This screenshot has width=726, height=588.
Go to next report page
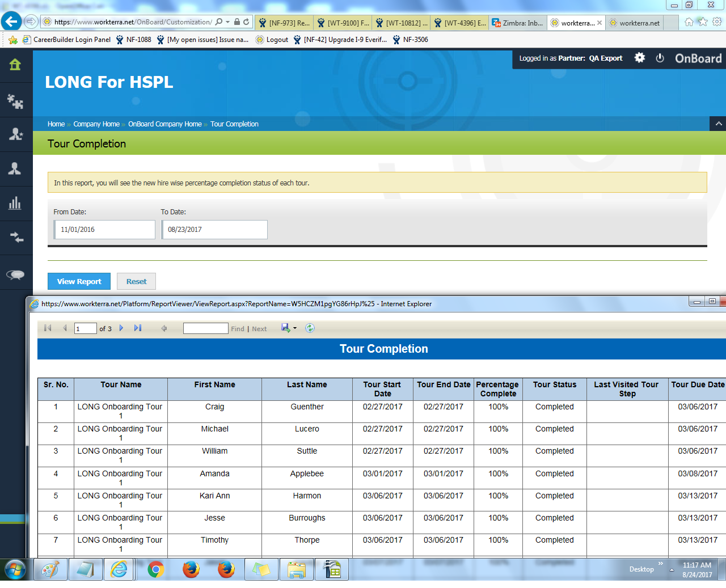tap(121, 328)
